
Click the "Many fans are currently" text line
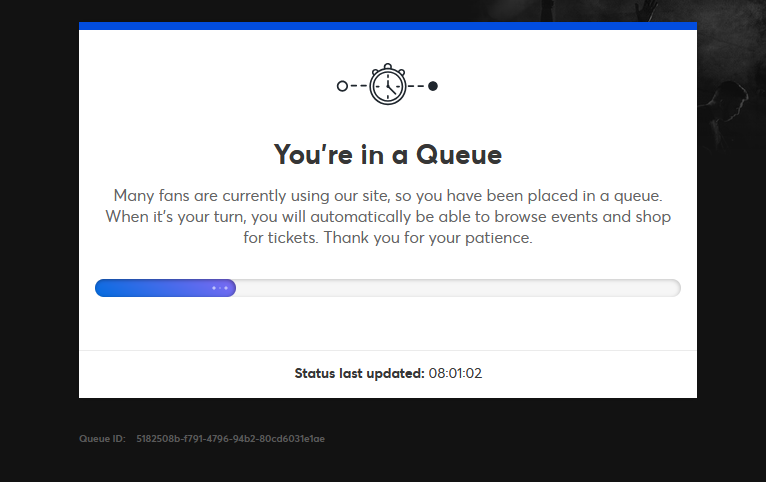point(387,195)
